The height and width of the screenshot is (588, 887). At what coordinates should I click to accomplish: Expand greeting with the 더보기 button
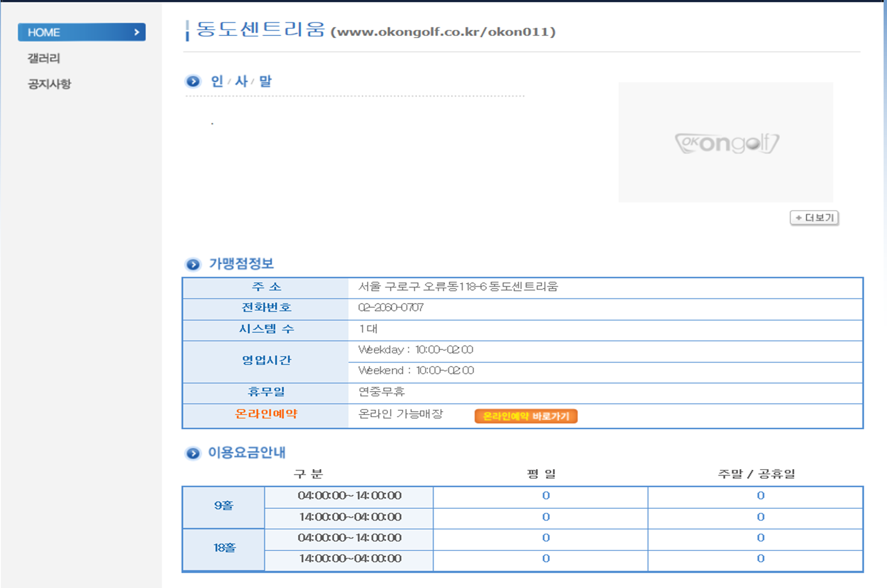[x=814, y=218]
